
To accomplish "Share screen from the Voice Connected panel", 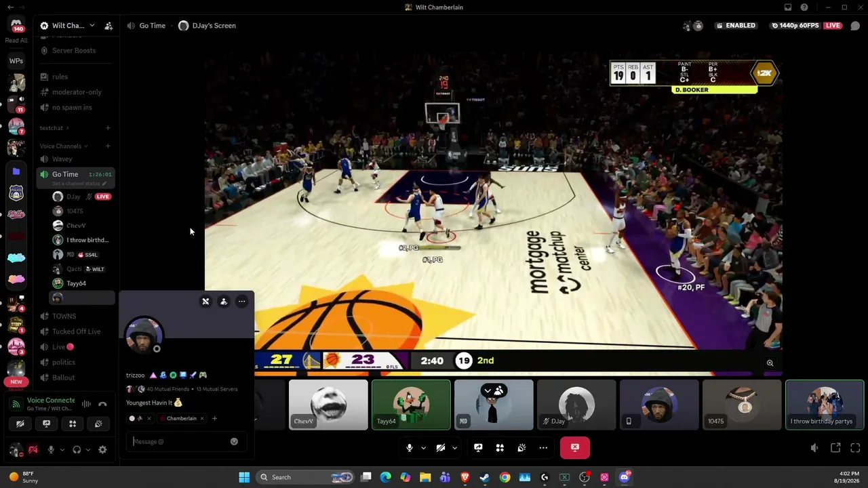I will 46,424.
